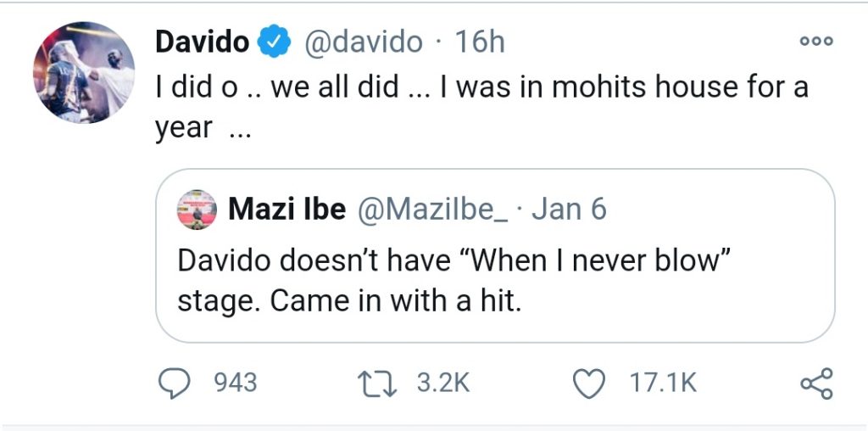Open Davido's profile picture
Screen dimensions: 868x431
click(x=83, y=73)
